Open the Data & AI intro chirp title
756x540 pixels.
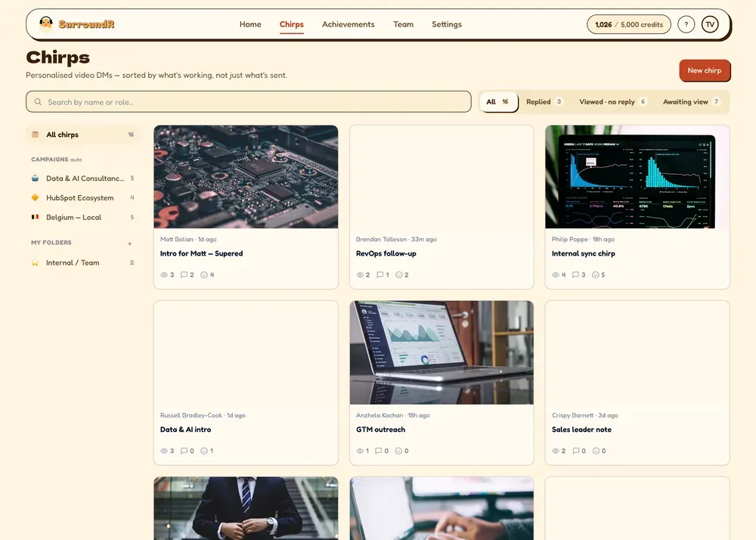point(186,429)
